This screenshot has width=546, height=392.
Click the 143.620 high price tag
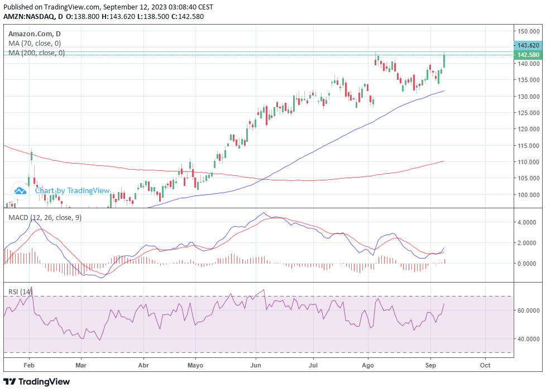pyautogui.click(x=528, y=45)
